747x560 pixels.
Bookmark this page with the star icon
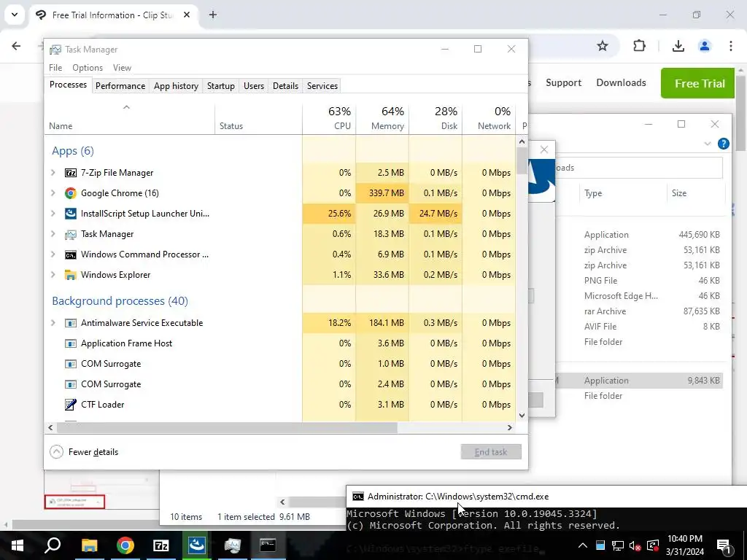pos(603,46)
